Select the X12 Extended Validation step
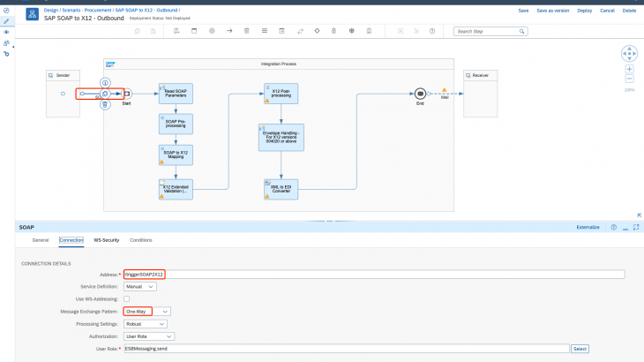 pos(176,190)
